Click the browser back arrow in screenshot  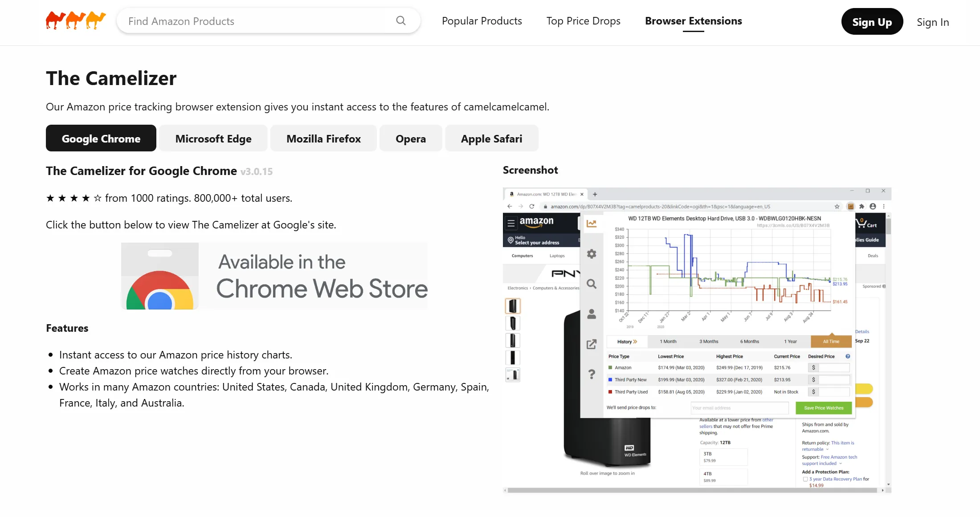tap(510, 206)
